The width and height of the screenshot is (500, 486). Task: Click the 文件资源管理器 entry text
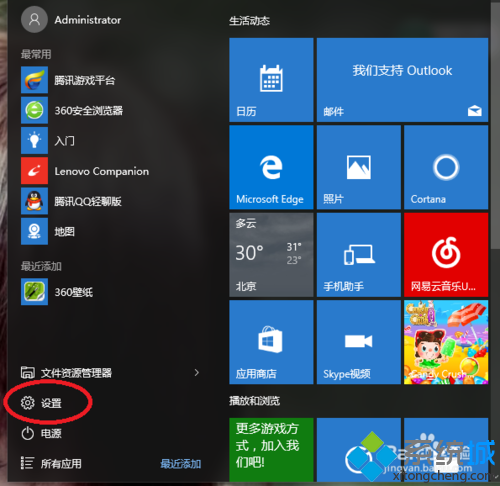click(x=76, y=373)
